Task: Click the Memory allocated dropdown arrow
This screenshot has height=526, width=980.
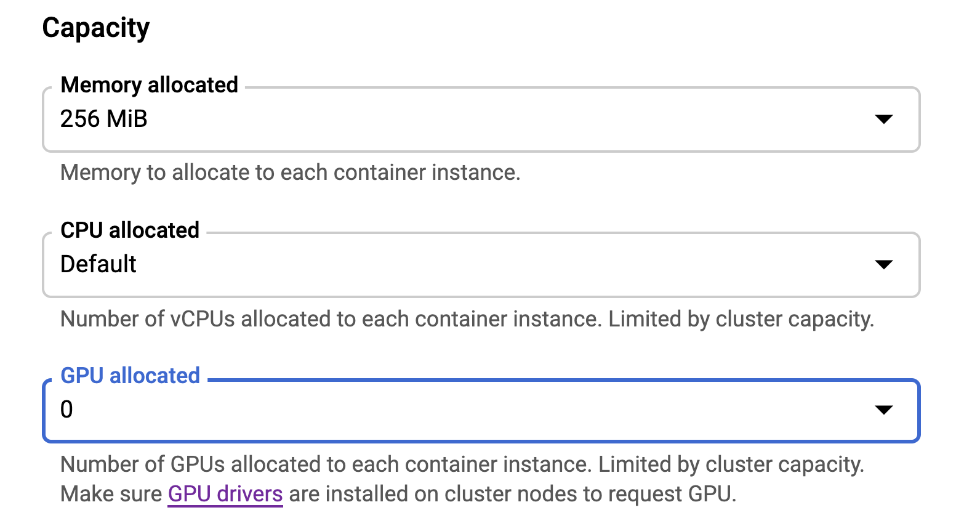Action: pos(883,119)
